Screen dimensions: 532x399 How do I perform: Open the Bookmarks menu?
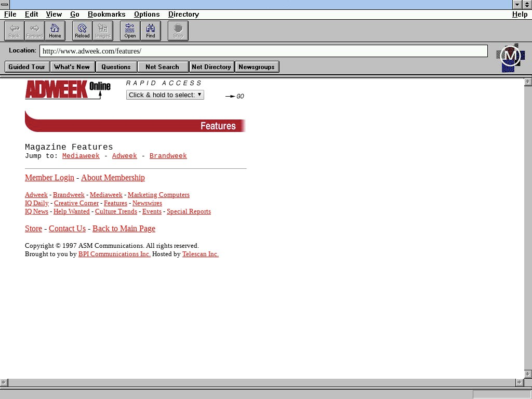107,14
